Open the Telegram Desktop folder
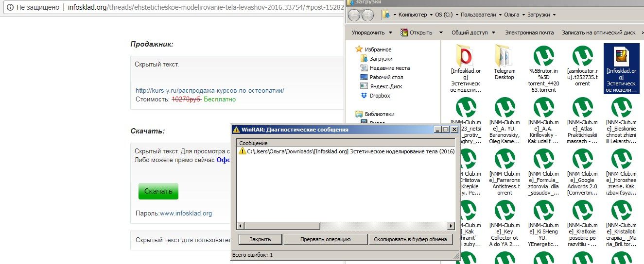Viewport: 644px width, 264px height. (504, 63)
